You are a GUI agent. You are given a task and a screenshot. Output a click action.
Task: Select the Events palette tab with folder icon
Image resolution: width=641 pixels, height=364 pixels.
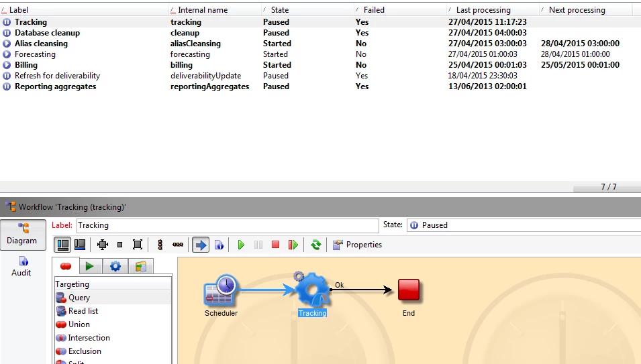tap(141, 267)
